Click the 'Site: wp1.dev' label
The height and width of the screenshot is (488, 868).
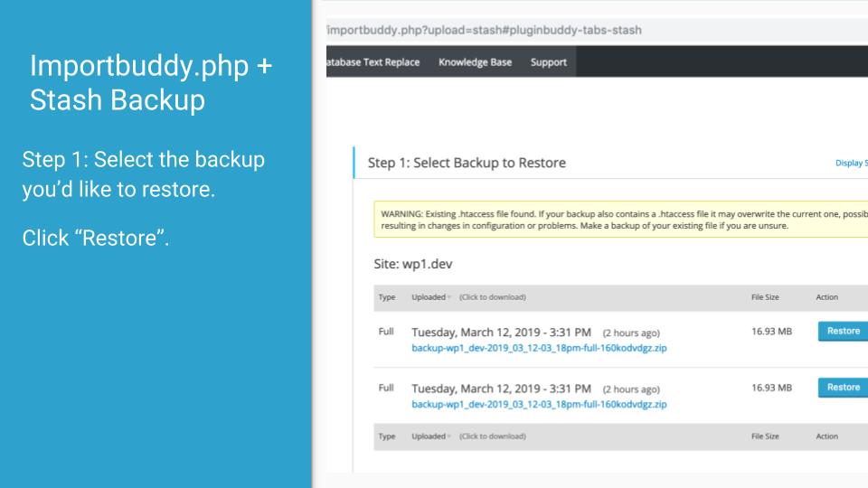[413, 264]
